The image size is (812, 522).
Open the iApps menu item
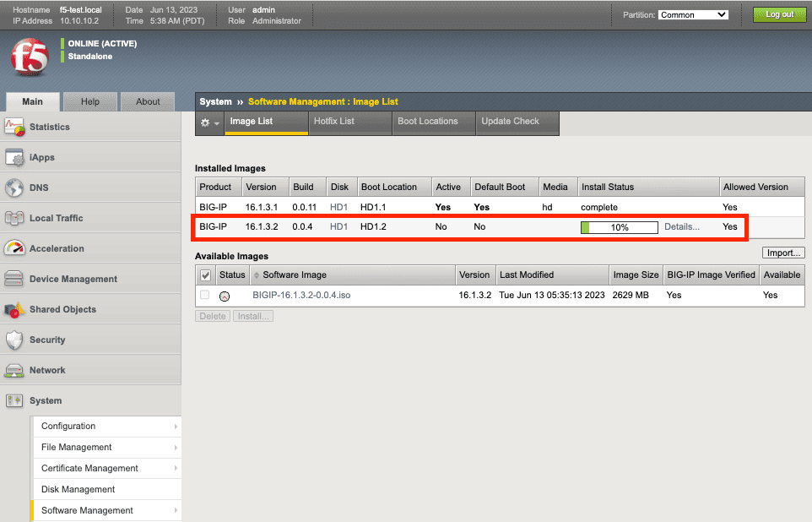90,158
